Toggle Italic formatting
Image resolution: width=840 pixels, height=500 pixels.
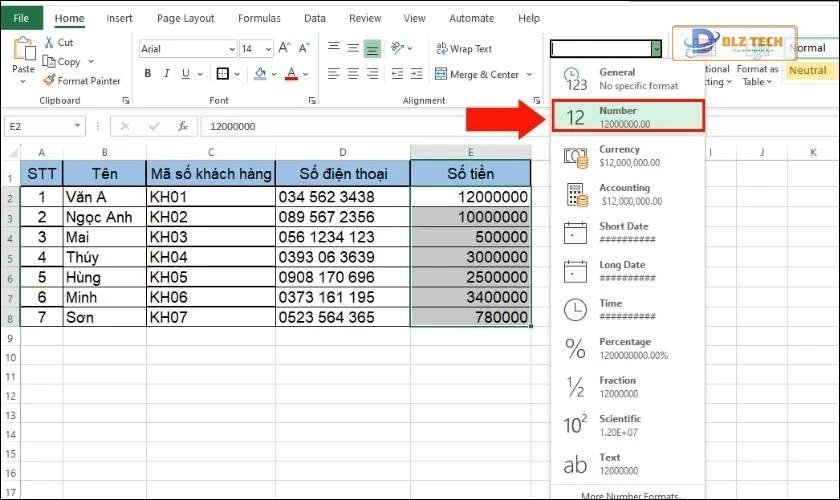tap(167, 74)
